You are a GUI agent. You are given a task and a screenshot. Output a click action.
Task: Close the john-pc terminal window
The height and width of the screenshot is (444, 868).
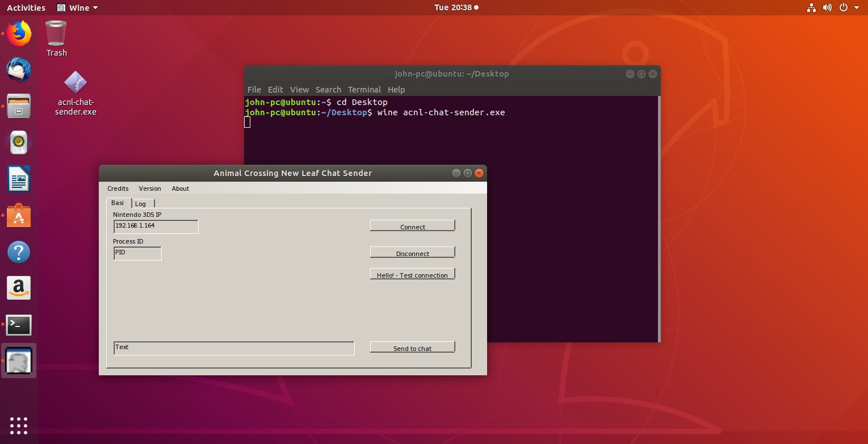pos(653,74)
